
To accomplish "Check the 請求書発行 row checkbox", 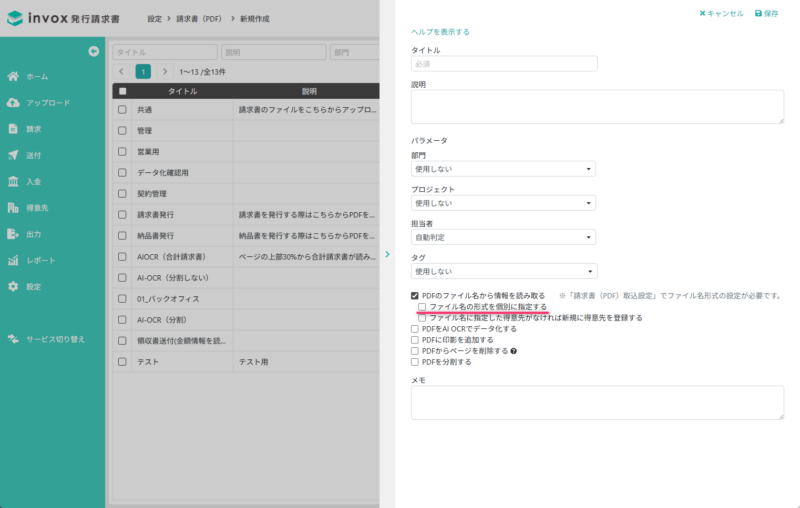I will click(x=122, y=215).
